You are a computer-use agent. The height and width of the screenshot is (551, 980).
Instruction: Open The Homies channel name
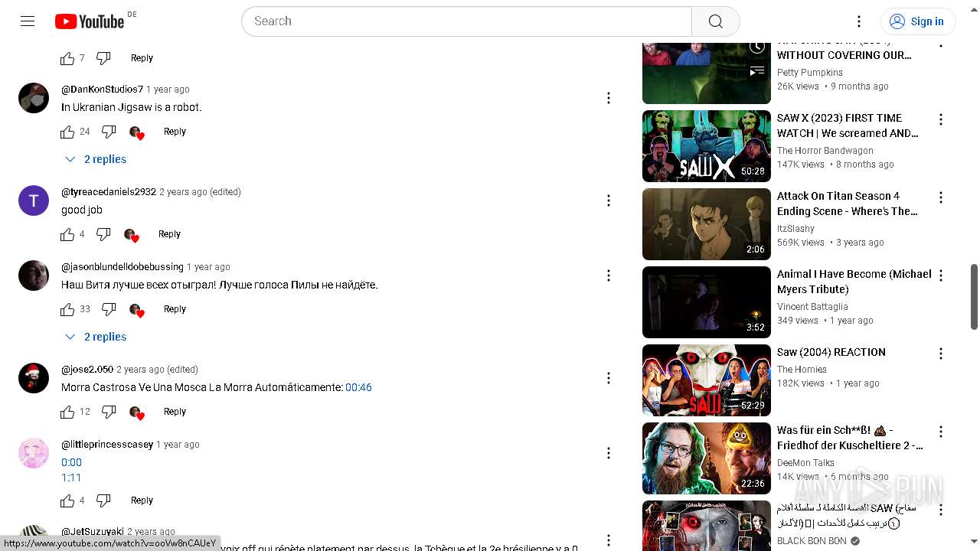(x=802, y=370)
